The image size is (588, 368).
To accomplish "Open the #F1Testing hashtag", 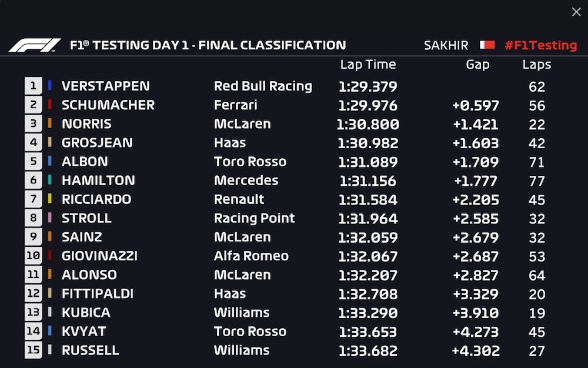I will coord(540,45).
